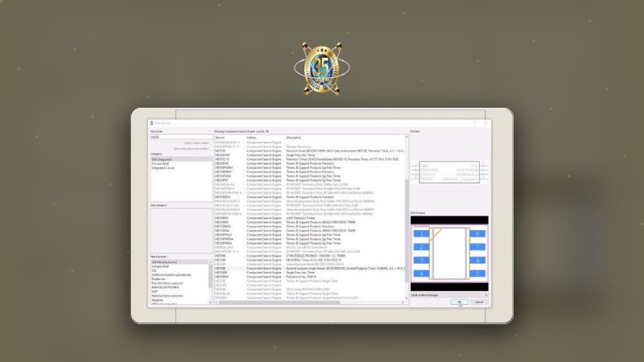
Task: Click the Keywords search input field
Action: point(181,137)
